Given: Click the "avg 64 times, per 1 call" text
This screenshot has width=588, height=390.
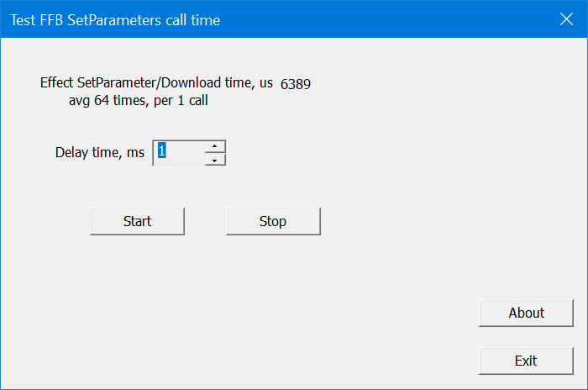Looking at the screenshot, I should [x=138, y=102].
